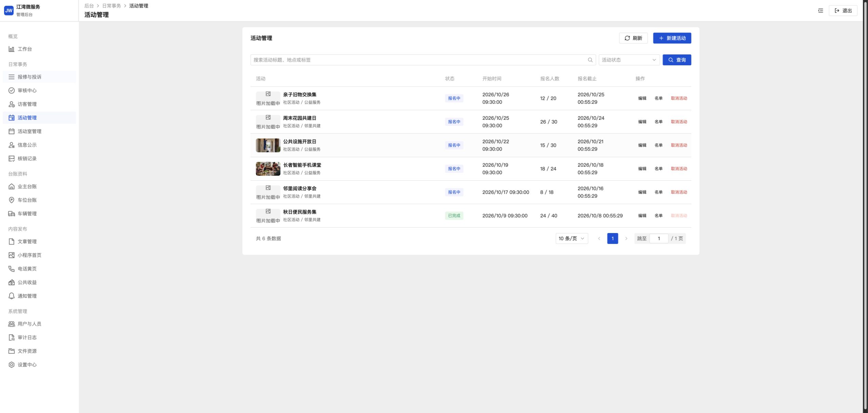Open 小程序首页 in the sidebar menu
868x413 pixels.
point(39,255)
